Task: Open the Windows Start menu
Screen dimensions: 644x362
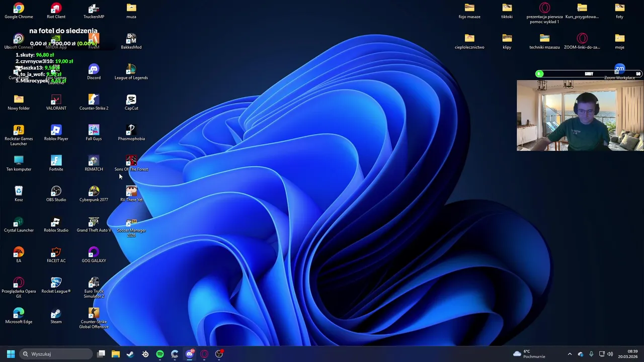Action: (x=11, y=354)
